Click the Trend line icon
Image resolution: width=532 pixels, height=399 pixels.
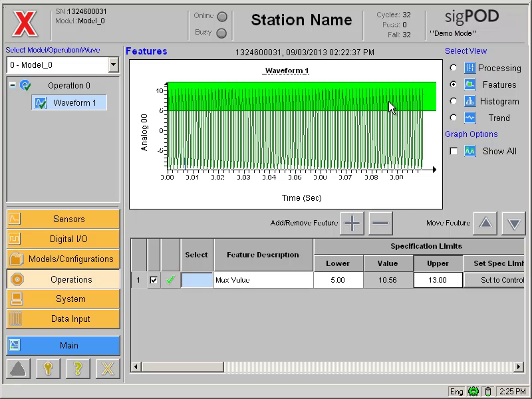click(470, 118)
